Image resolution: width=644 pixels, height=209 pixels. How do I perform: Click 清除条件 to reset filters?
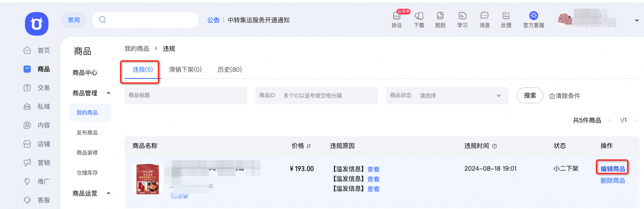(565, 96)
